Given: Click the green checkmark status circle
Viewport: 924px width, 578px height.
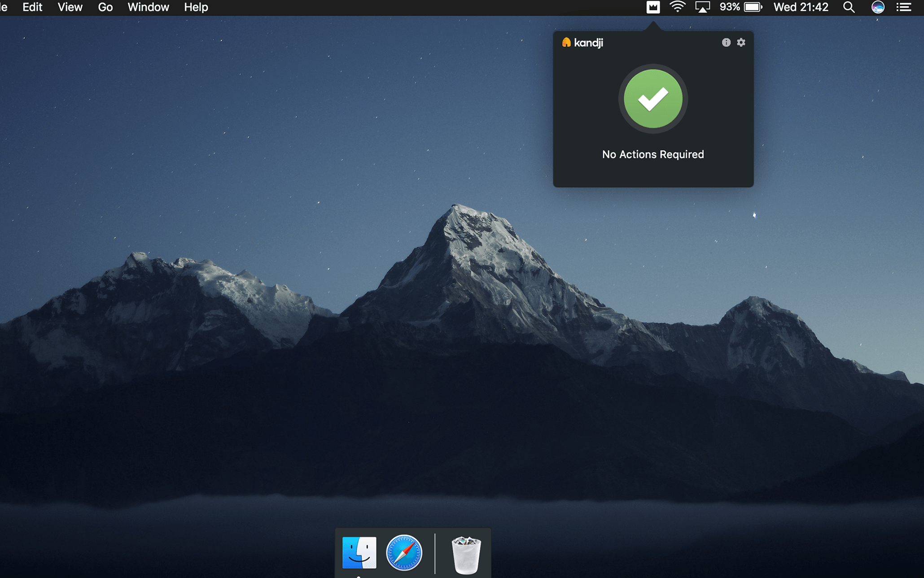Looking at the screenshot, I should (x=653, y=99).
